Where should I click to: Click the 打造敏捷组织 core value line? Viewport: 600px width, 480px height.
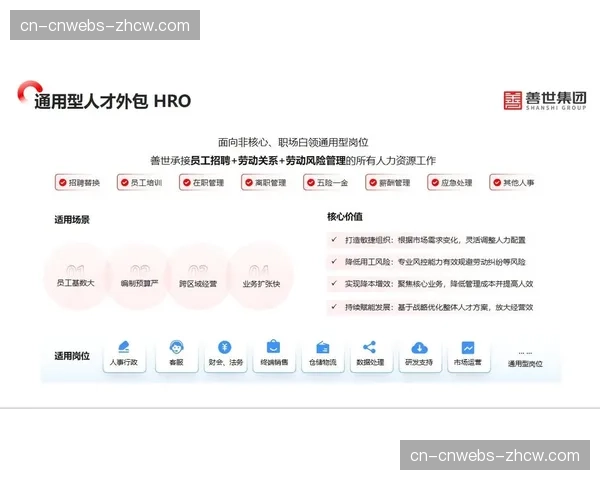[430, 240]
